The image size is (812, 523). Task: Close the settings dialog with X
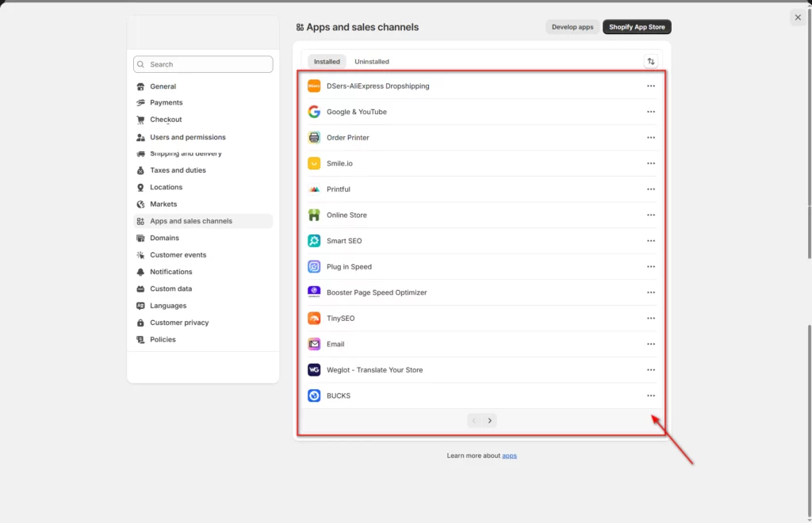coord(798,17)
